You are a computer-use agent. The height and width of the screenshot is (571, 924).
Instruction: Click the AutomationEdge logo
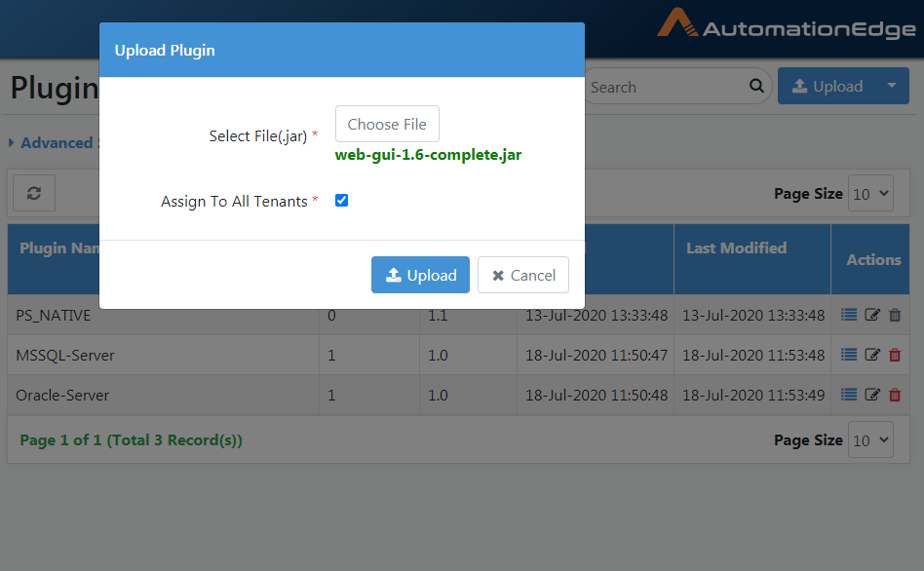pos(787,24)
